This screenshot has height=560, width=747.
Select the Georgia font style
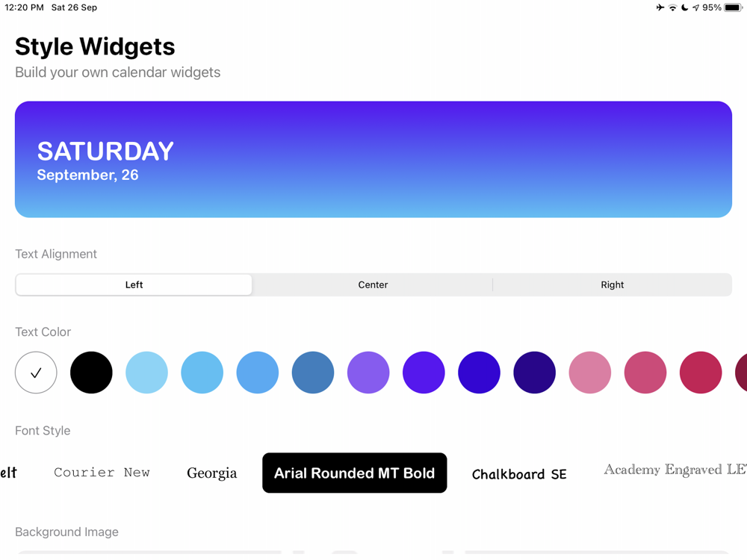point(212,473)
